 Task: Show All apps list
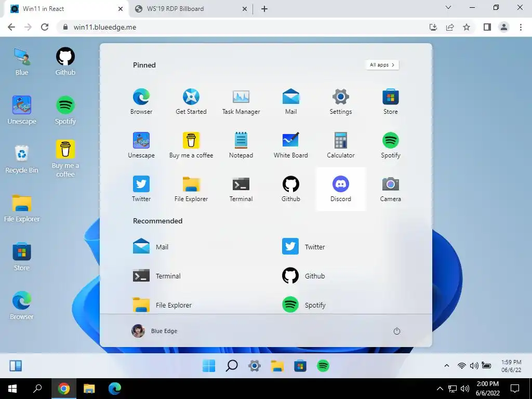382,65
